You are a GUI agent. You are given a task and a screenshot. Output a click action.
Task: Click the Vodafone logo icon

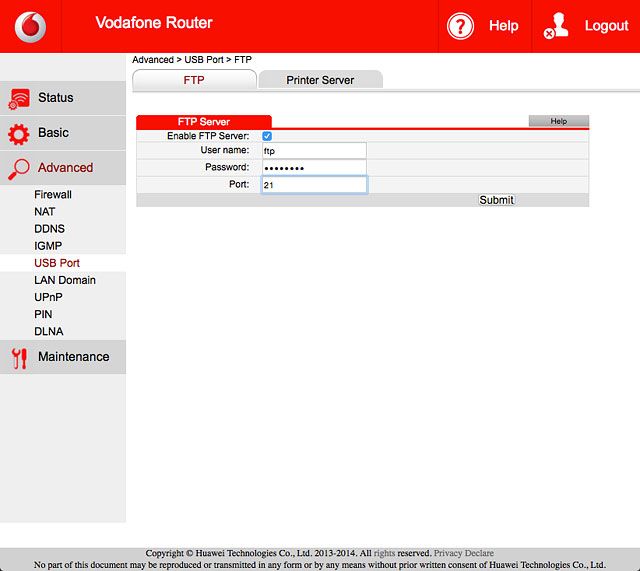coord(31,27)
